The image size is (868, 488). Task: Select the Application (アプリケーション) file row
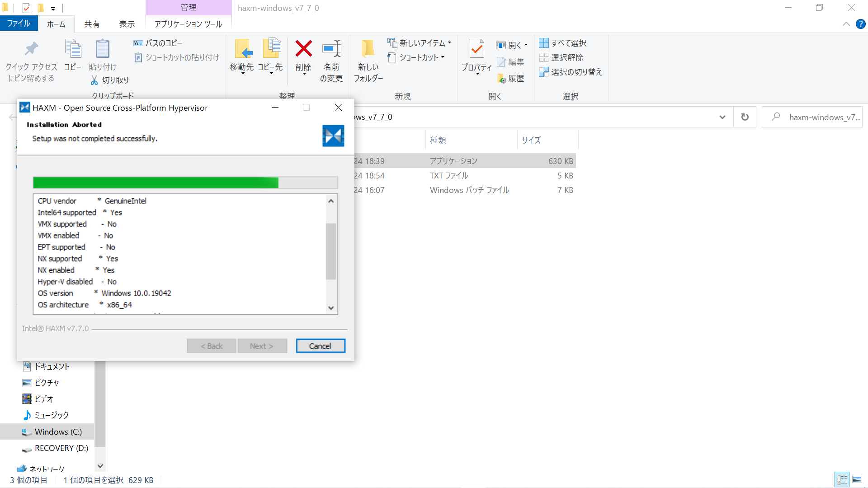tap(465, 161)
